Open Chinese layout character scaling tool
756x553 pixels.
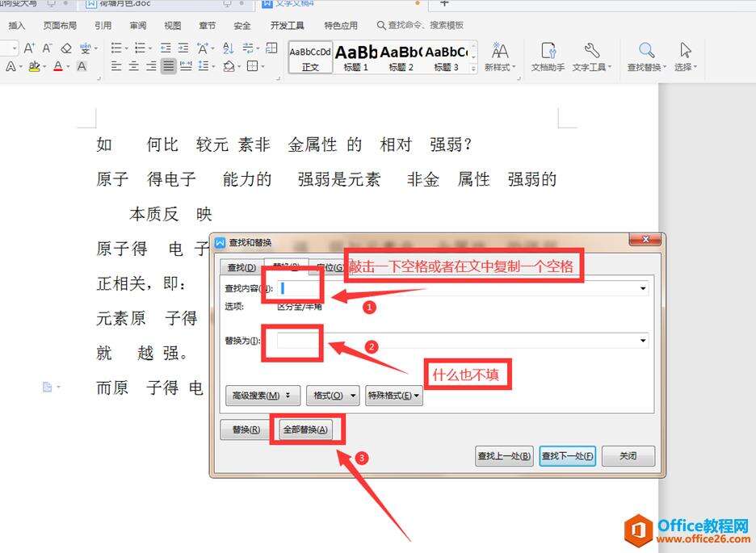pos(203,48)
